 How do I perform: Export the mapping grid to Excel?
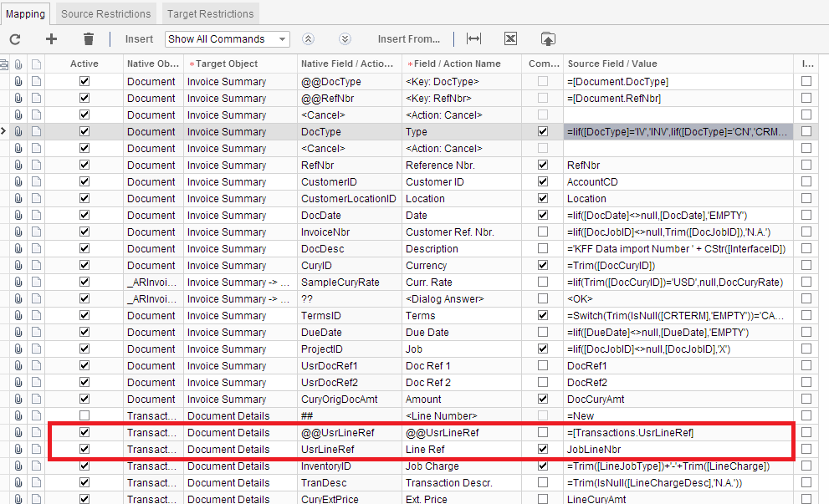[510, 38]
